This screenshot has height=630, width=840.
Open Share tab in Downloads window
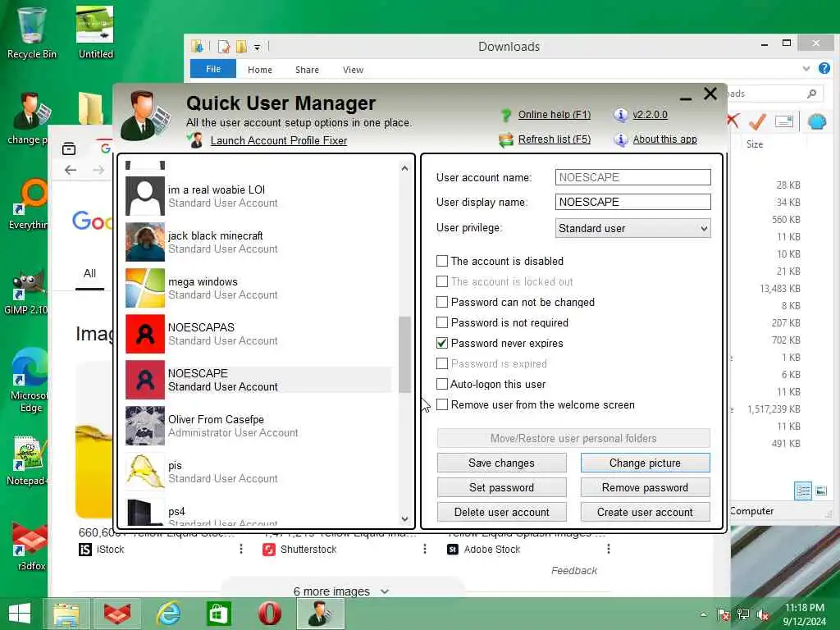(x=307, y=70)
